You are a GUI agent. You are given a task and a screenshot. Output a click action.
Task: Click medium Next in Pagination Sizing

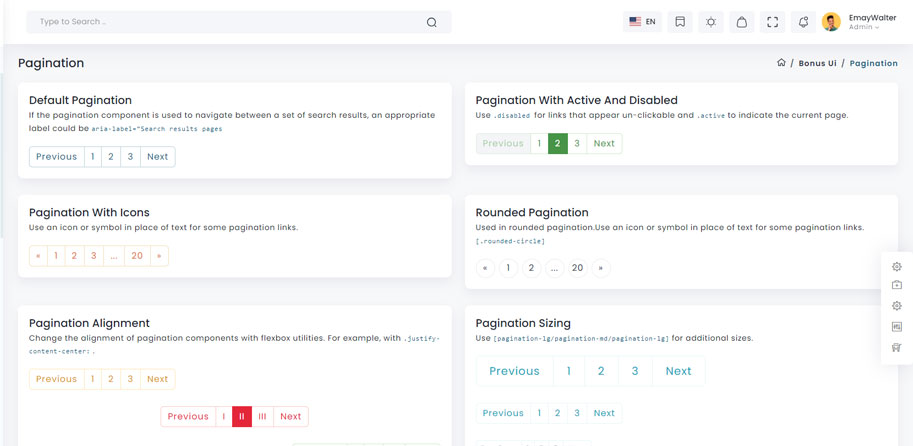[604, 413]
